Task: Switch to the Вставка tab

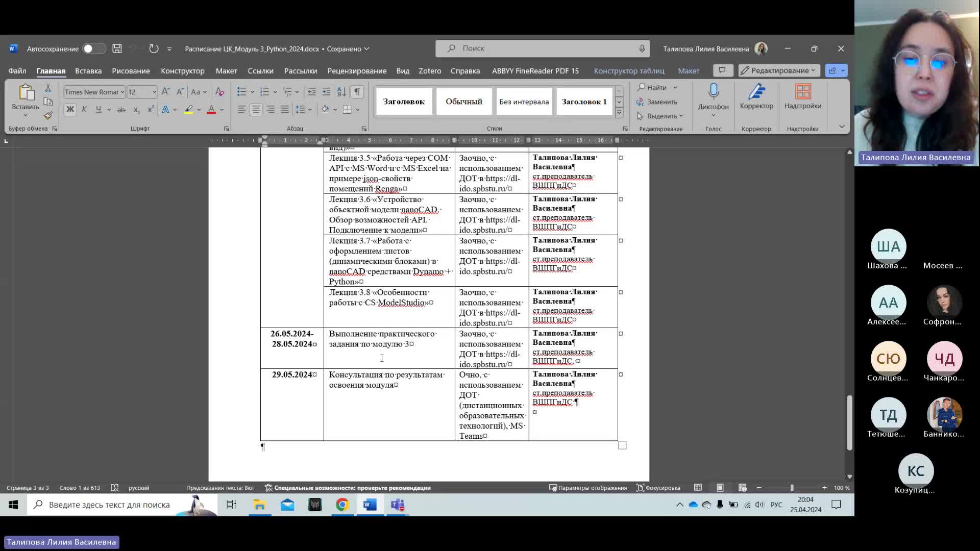Action: click(88, 71)
